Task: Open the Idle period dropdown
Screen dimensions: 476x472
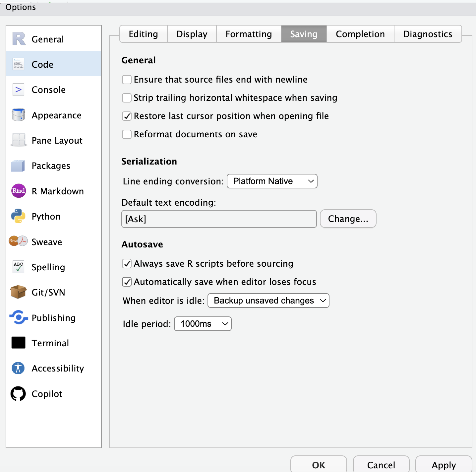Action: (x=203, y=324)
